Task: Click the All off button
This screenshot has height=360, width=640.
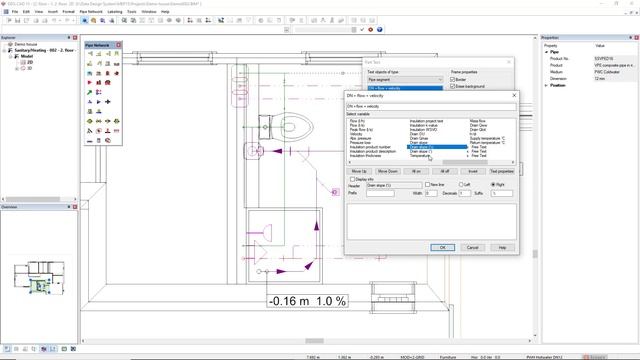Action: coord(445,171)
